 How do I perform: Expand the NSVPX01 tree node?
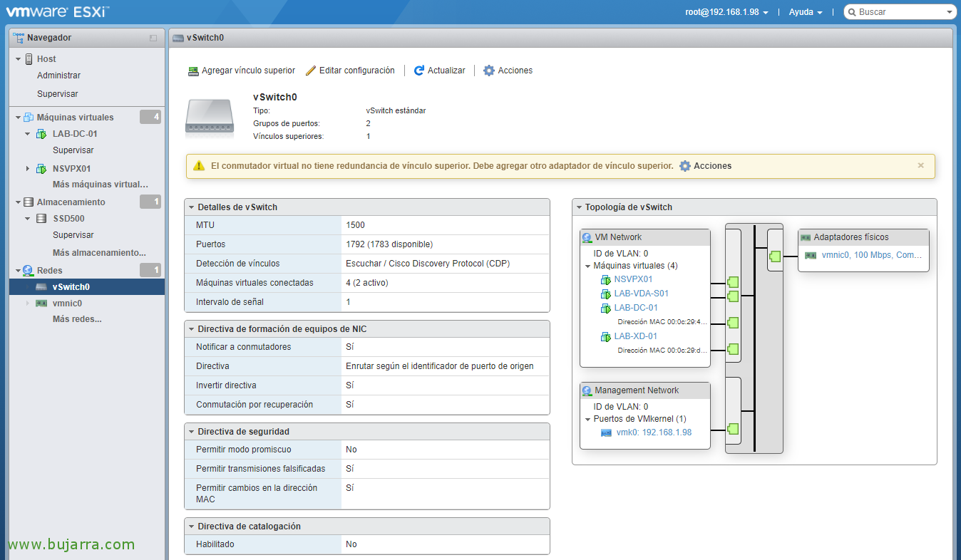tap(28, 169)
